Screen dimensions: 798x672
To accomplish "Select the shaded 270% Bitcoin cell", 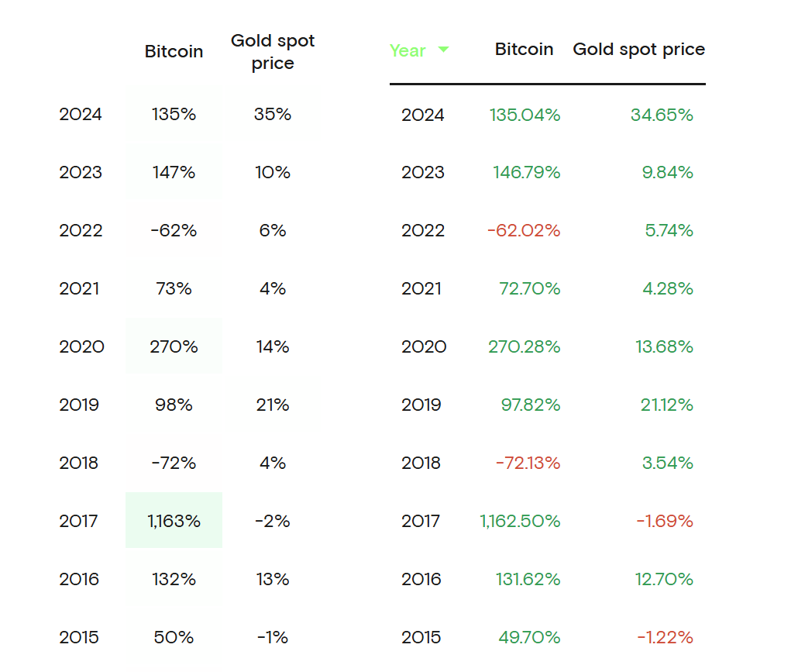I will click(174, 346).
